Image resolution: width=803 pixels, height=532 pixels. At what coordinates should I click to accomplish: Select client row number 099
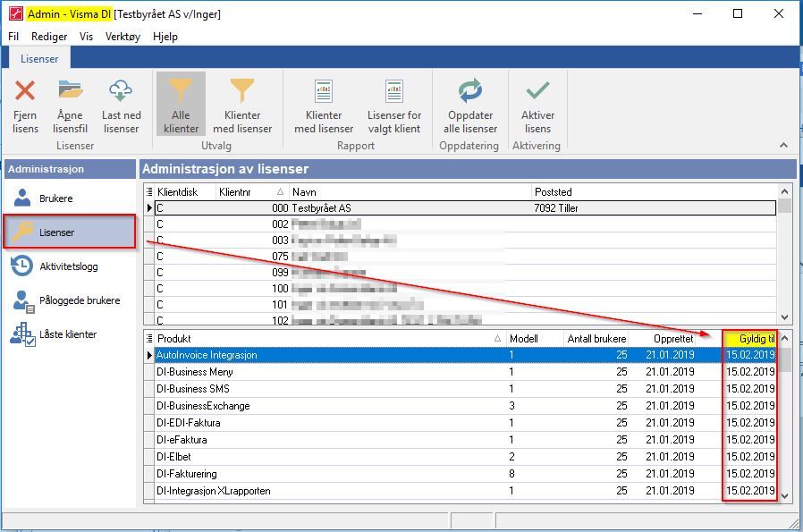click(x=465, y=273)
